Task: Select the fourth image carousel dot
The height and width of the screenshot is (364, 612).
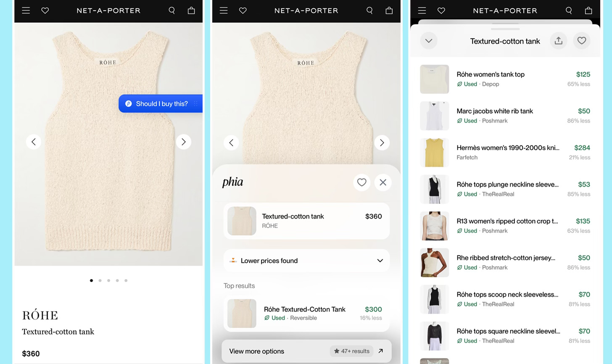Action: click(x=117, y=280)
